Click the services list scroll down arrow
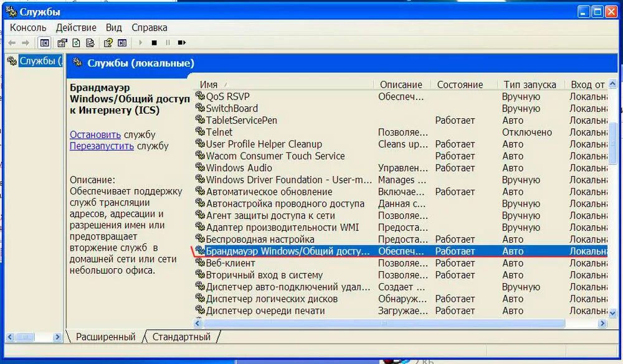Screen dimensions: 623x364 [612, 313]
